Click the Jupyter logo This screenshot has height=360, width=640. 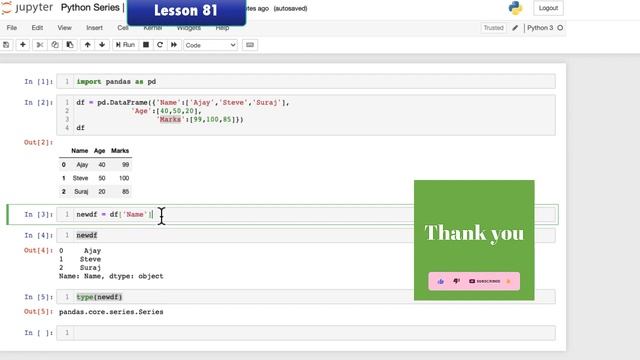(x=27, y=8)
